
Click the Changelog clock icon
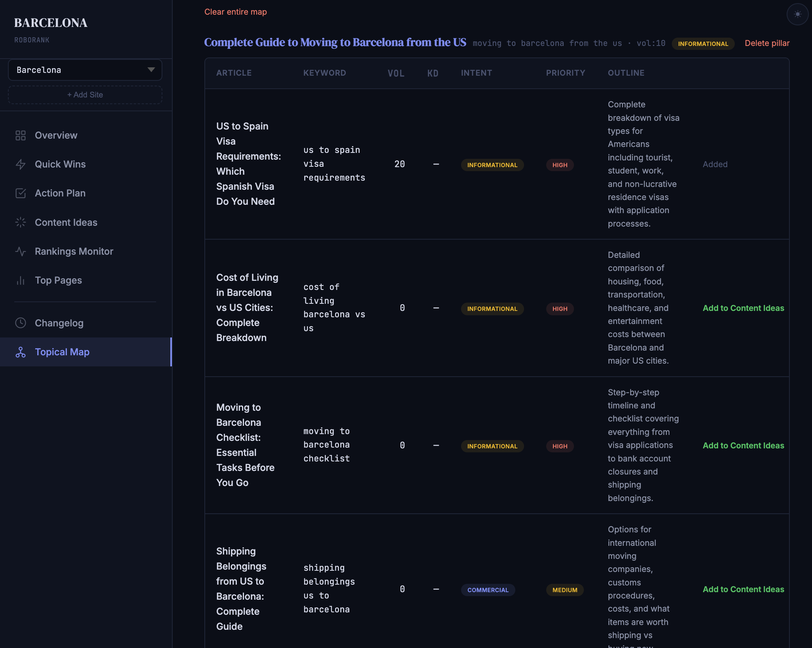click(21, 323)
